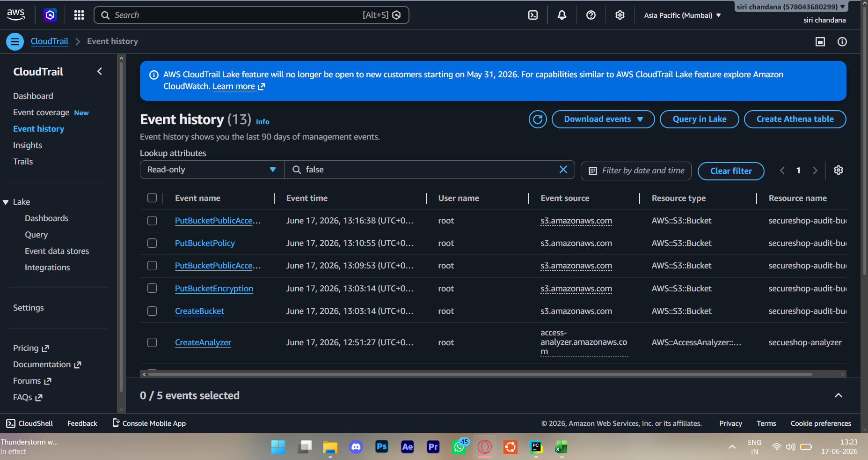Viewport: 868px width, 460px height.
Task: Open the CloudTrail breadcrumb link
Action: click(x=50, y=41)
